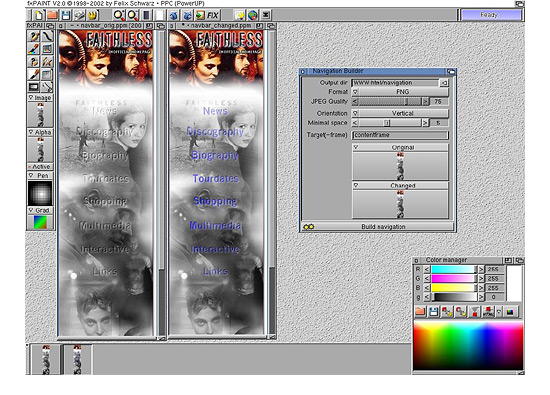Screen dimensions: 550x395
Task: Pick a color from the spectrum field
Action: click(x=468, y=346)
